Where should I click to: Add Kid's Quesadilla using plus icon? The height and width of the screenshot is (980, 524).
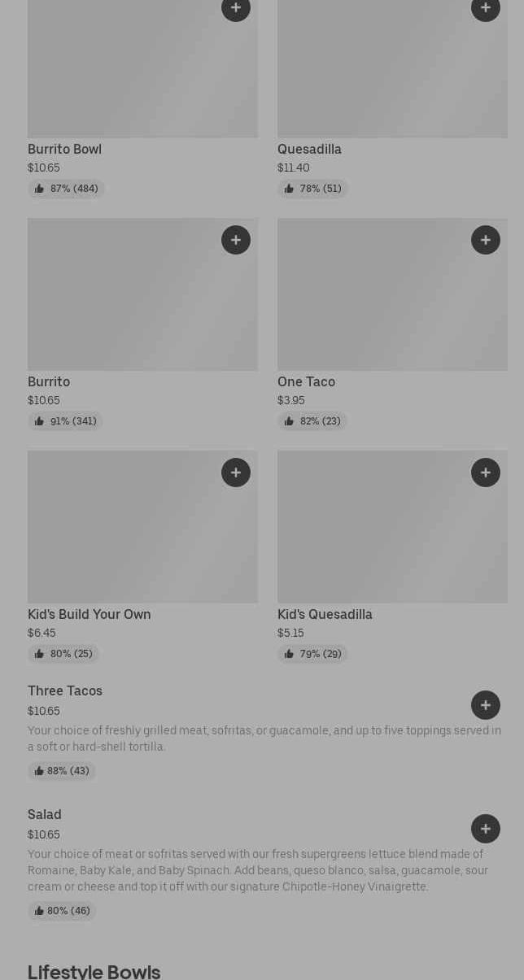pyautogui.click(x=486, y=473)
